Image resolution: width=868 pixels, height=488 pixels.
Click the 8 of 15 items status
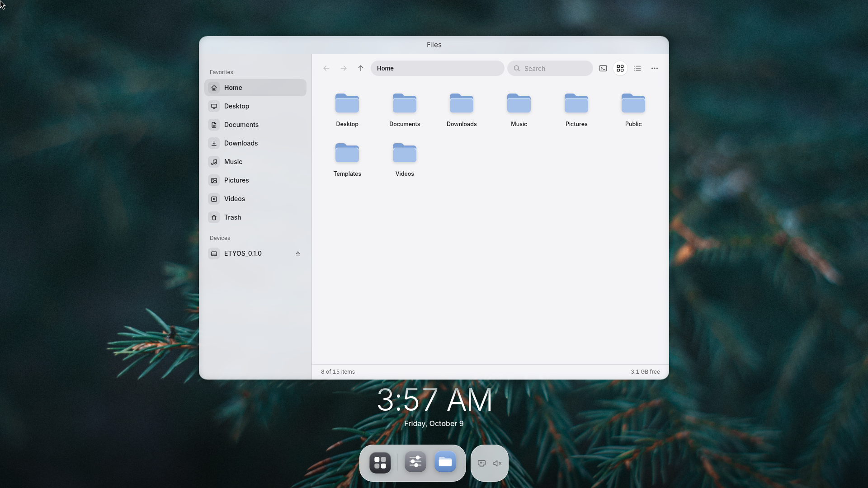(338, 372)
